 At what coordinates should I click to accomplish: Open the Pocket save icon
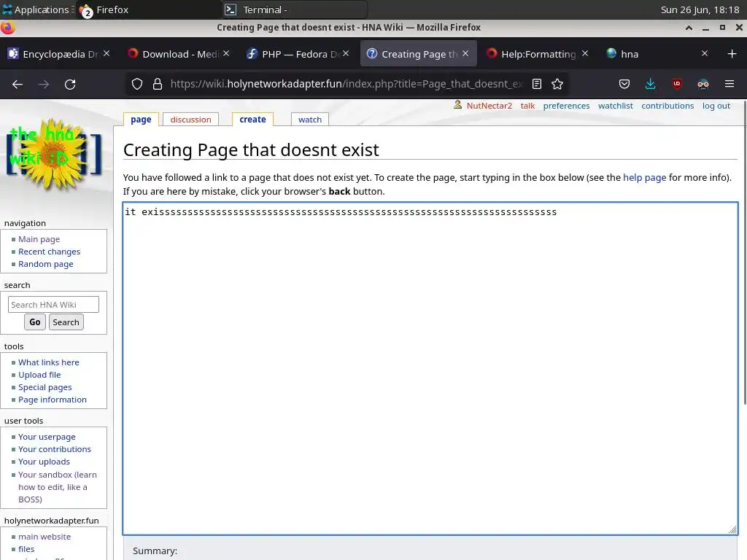point(624,85)
